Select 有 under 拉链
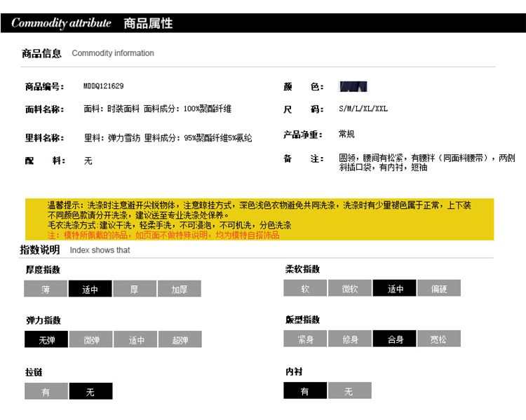Image resolution: width=526 pixels, height=420 pixels. click(46, 391)
